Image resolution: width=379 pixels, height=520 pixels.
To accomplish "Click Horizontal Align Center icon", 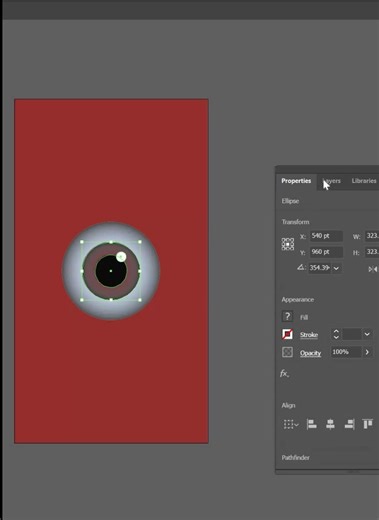I will coord(330,424).
